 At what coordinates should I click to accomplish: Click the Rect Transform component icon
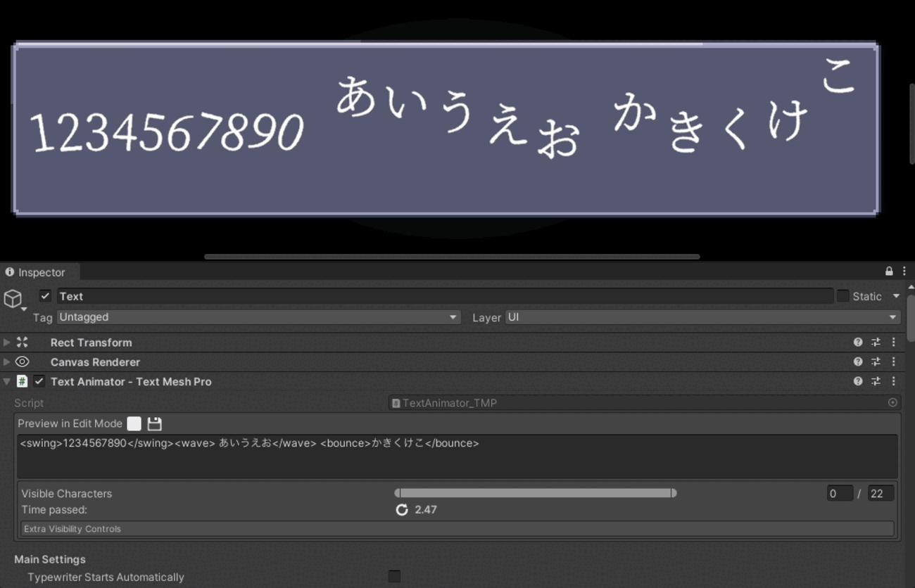click(23, 343)
